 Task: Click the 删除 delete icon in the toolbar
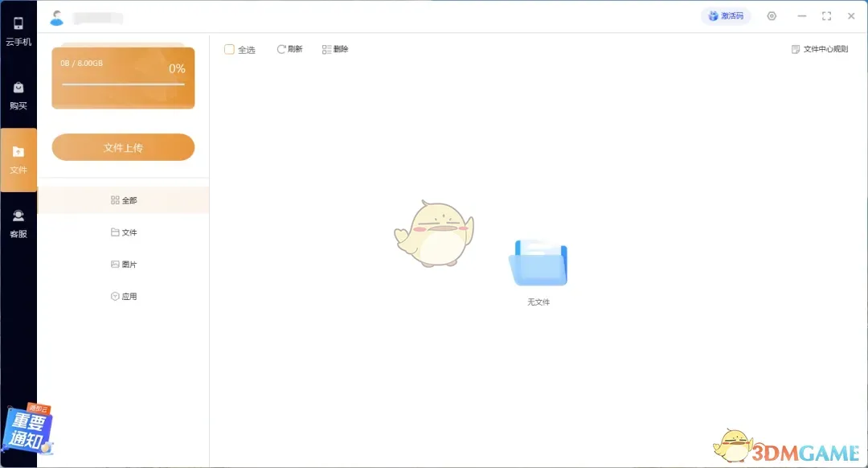click(335, 49)
